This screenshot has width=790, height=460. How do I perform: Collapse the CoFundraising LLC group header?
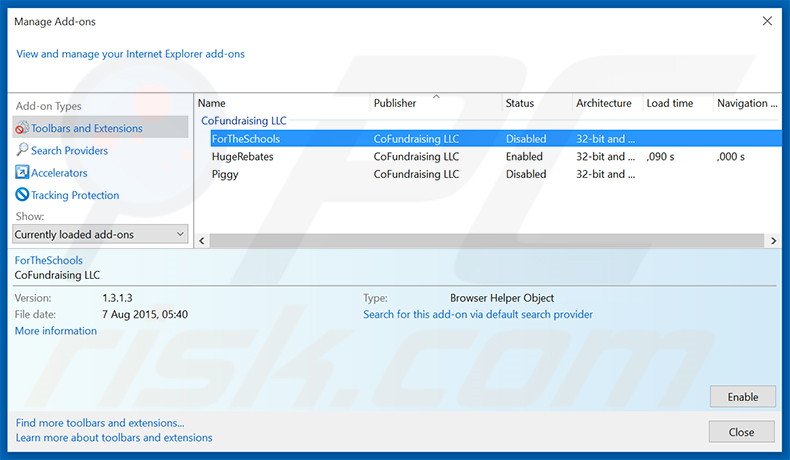[244, 121]
